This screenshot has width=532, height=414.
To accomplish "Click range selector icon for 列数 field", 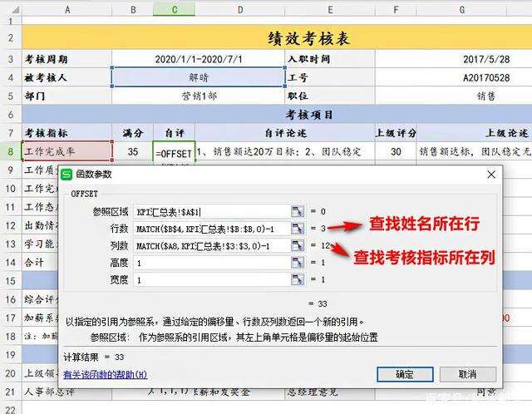I will point(298,246).
